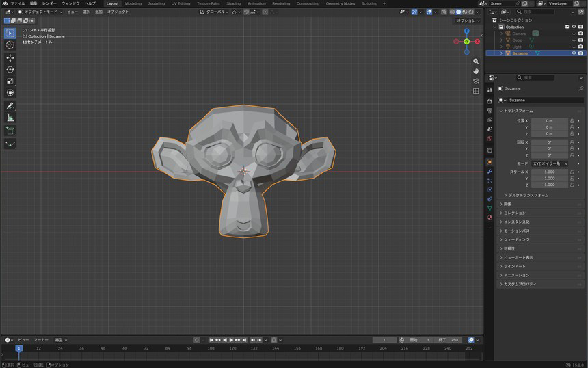Screen dimensions: 588x368
Task: Switch to the Sculpting workspace tab
Action: pyautogui.click(x=157, y=3)
